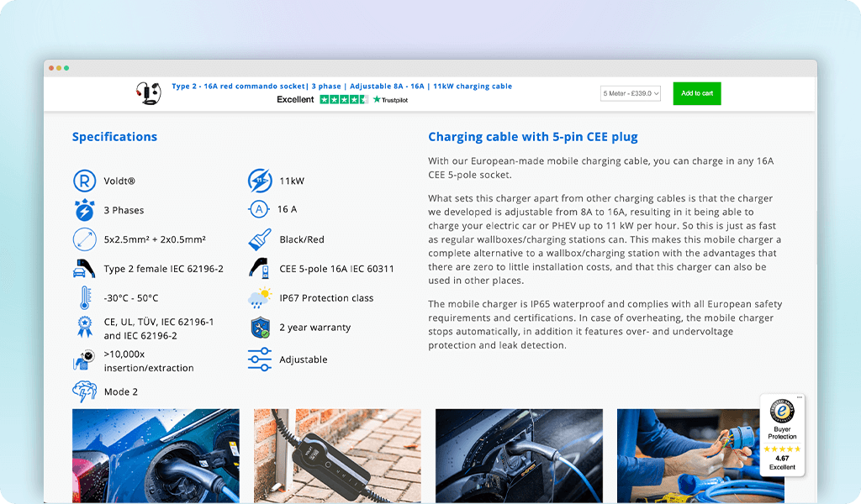
Task: Click the cable cross-section diameter icon
Action: click(x=85, y=239)
